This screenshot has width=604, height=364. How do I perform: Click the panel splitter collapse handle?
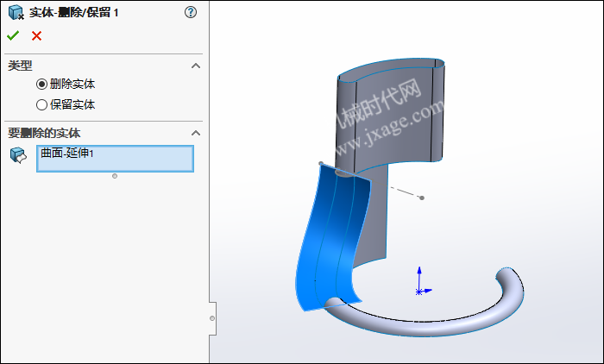click(x=212, y=318)
